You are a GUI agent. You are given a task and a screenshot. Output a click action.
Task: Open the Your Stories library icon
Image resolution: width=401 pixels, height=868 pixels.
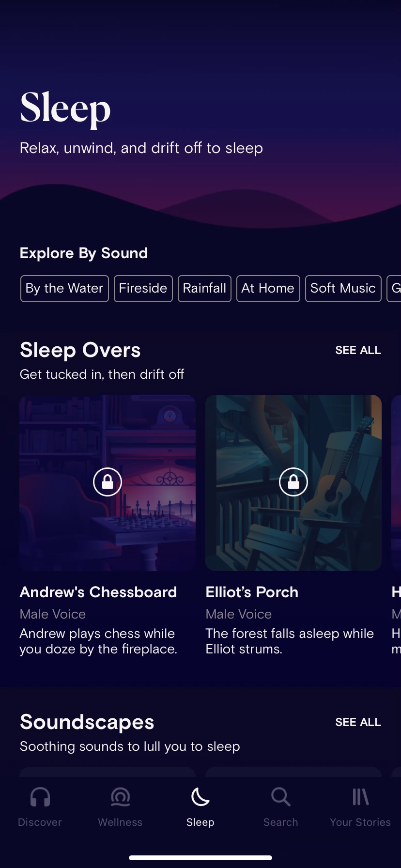(x=360, y=797)
